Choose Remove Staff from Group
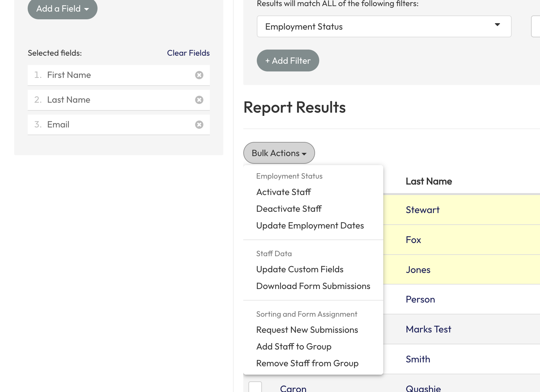540x392 pixels. click(307, 363)
